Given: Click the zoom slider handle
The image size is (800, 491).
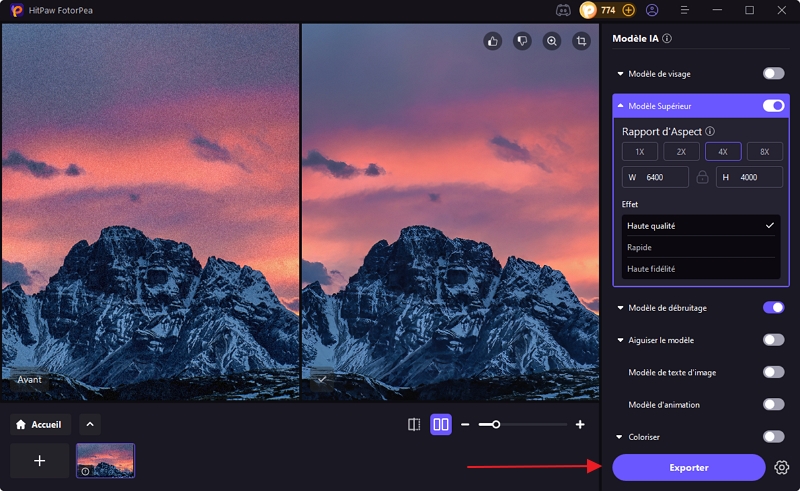Looking at the screenshot, I should pyautogui.click(x=495, y=425).
